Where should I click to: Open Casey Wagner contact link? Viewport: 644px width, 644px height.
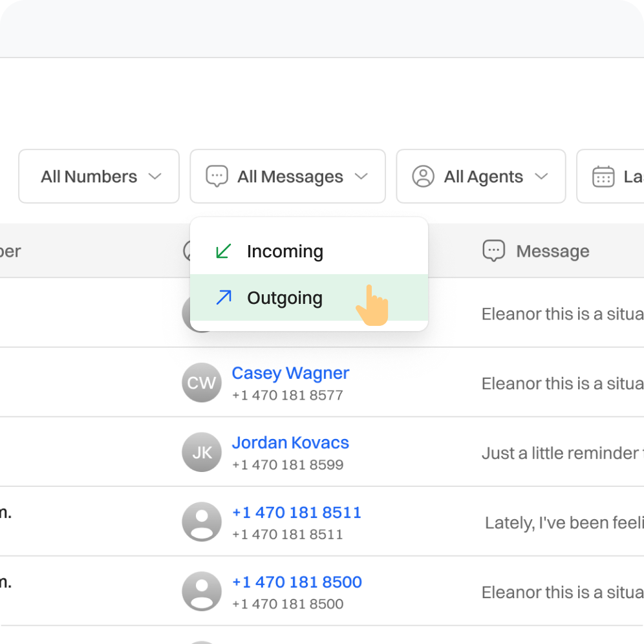coord(290,373)
